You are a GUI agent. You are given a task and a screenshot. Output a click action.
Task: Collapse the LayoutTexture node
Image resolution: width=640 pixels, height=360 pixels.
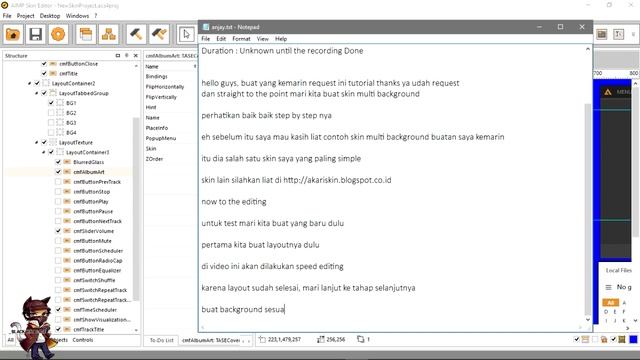tap(36, 142)
